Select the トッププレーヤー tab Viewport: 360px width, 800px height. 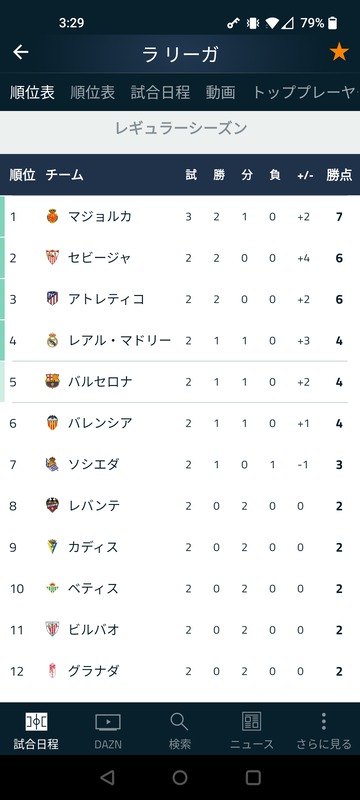click(305, 92)
